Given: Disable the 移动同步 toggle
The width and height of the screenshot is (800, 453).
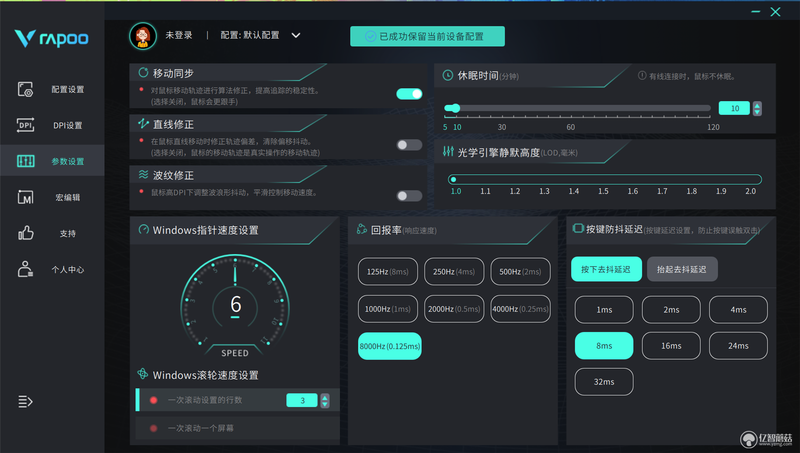Looking at the screenshot, I should tap(409, 94).
